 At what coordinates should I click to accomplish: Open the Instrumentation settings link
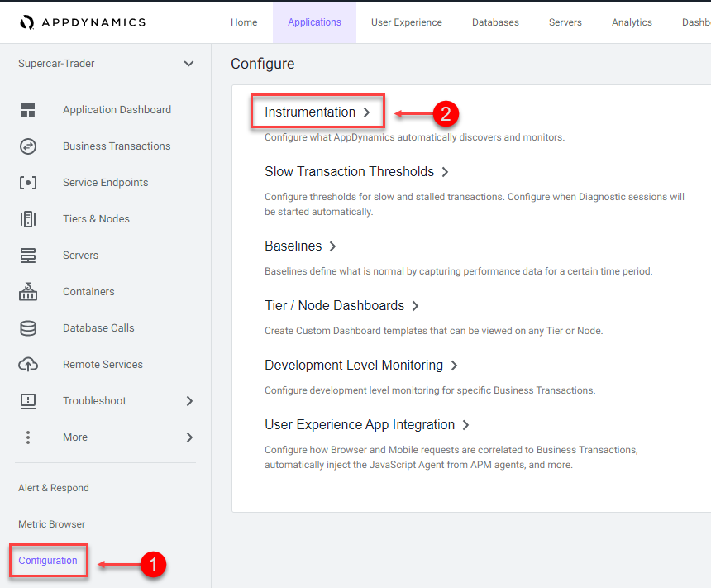(x=310, y=112)
